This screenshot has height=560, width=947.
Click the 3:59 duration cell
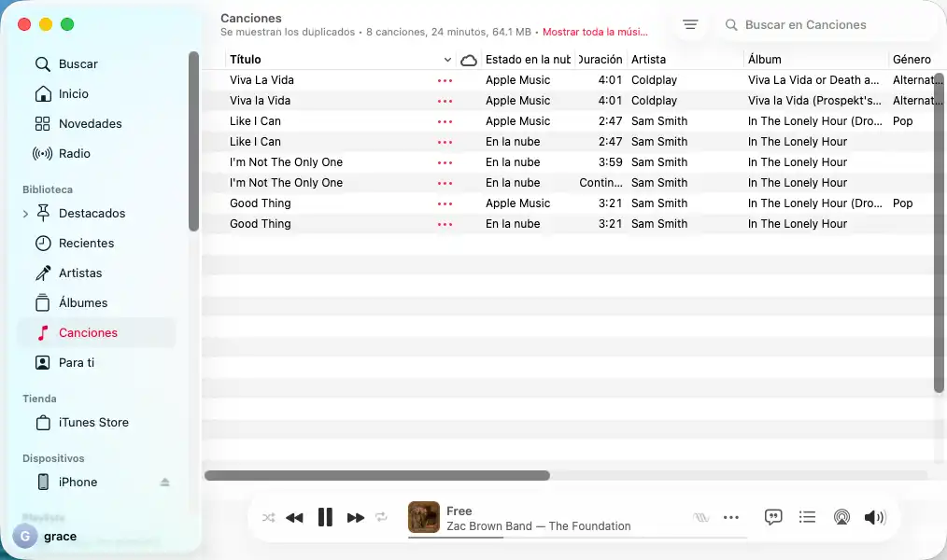pyautogui.click(x=610, y=162)
